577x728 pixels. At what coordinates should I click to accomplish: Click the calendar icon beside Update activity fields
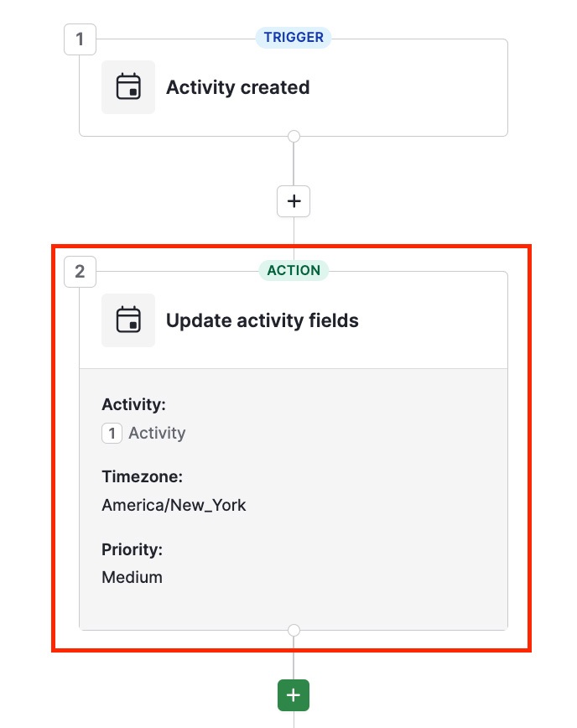click(x=128, y=320)
